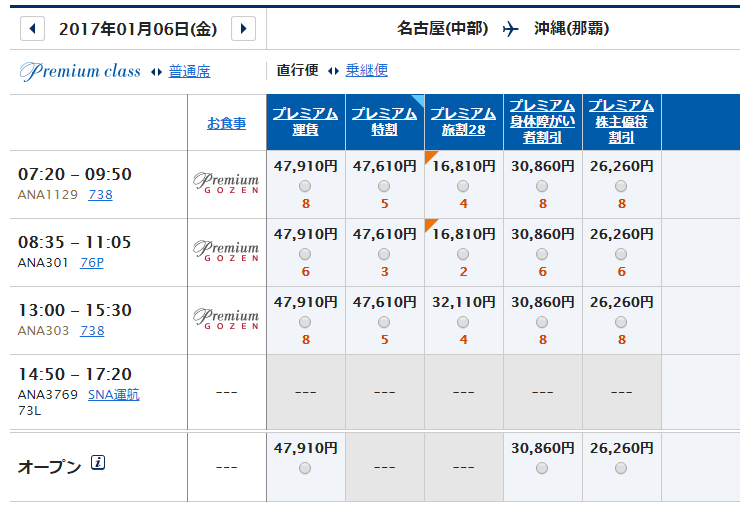Open SNA運航 operator link
The height and width of the screenshot is (511, 748).
point(114,395)
